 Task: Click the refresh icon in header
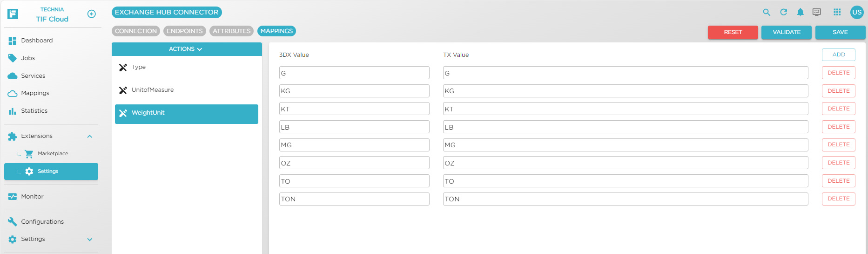point(784,13)
